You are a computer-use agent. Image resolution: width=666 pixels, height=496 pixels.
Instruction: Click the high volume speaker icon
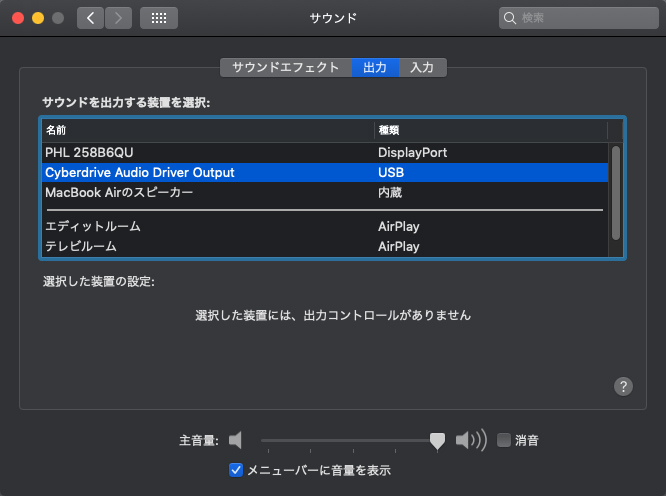[x=471, y=440]
